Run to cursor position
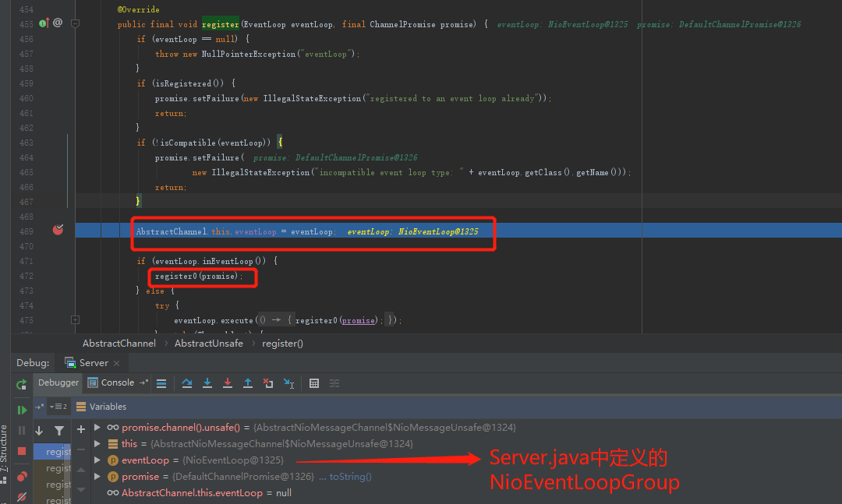Image resolution: width=842 pixels, height=504 pixels. click(x=289, y=383)
